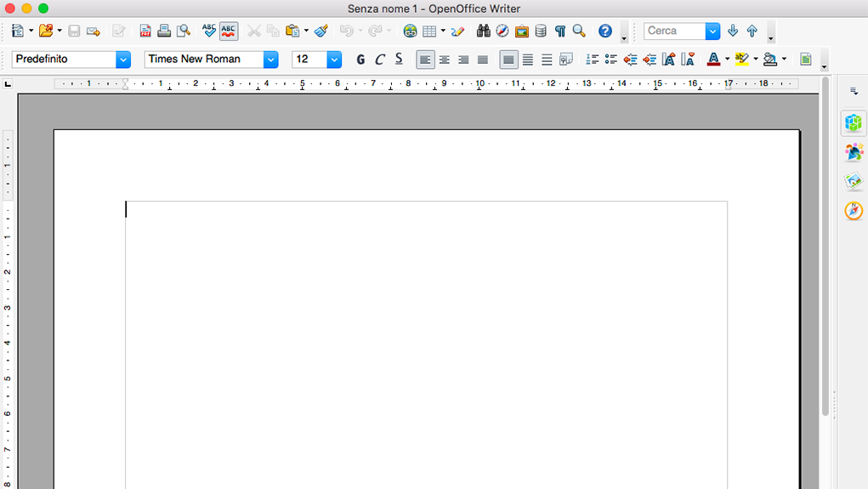868x489 pixels.
Task: Click Reduce Font size icon
Action: [688, 60]
